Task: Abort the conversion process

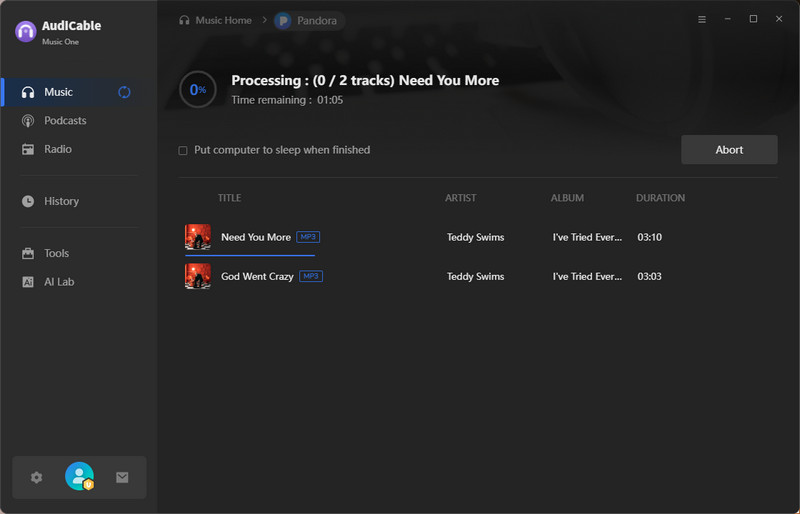Action: (x=729, y=150)
